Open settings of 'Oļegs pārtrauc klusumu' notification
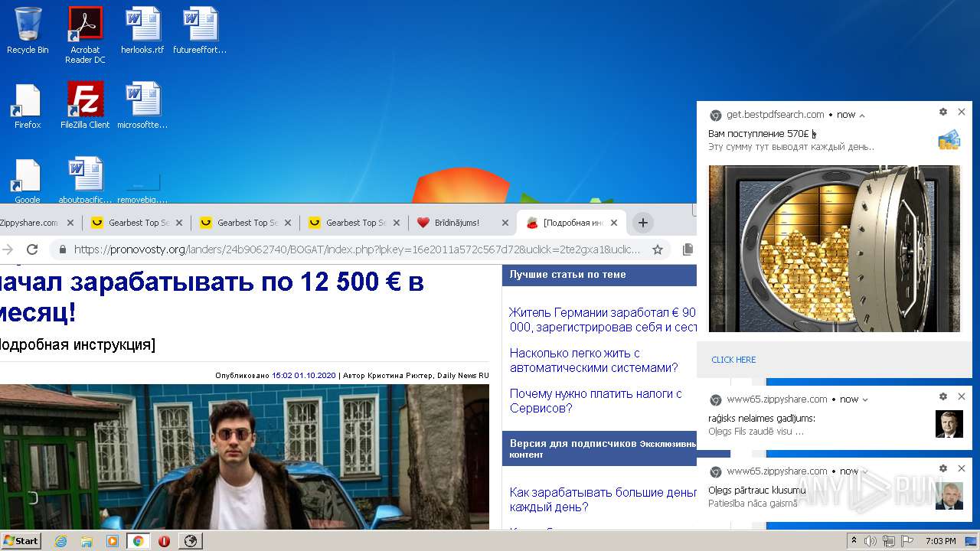The image size is (980, 551). [943, 468]
